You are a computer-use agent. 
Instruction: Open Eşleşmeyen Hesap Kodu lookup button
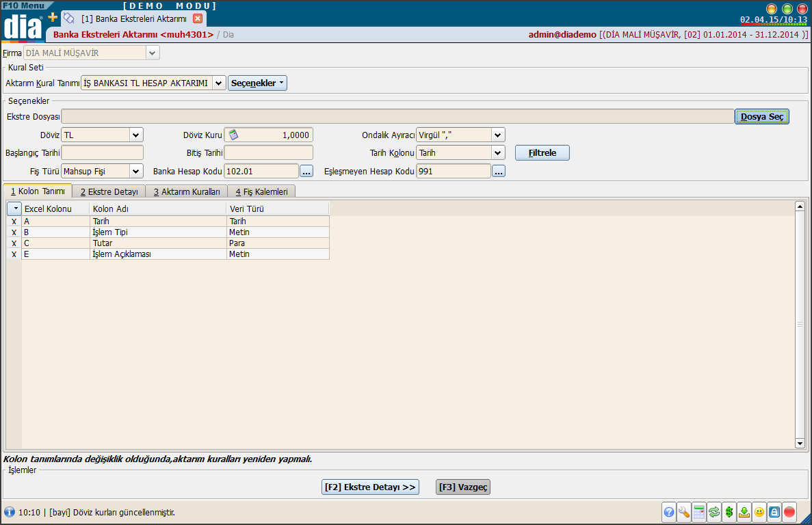coord(498,171)
